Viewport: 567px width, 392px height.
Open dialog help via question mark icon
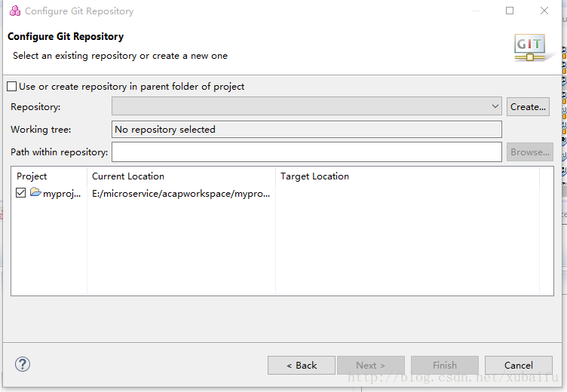pos(23,364)
